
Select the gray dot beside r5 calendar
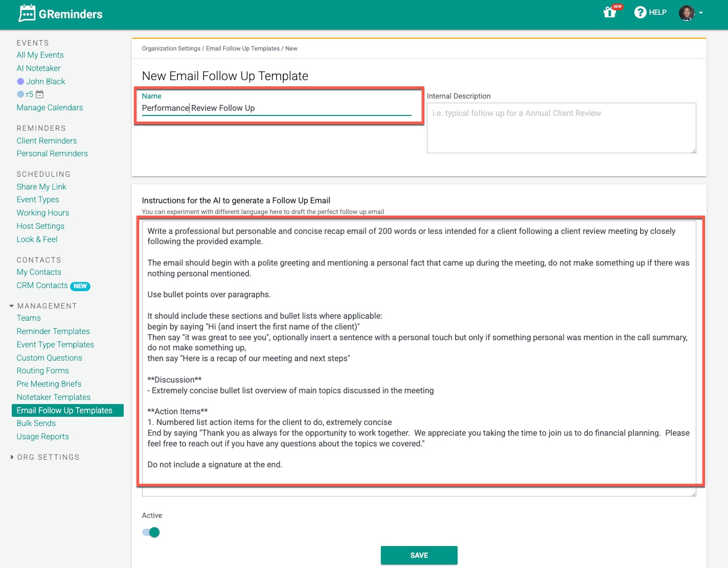coord(20,94)
